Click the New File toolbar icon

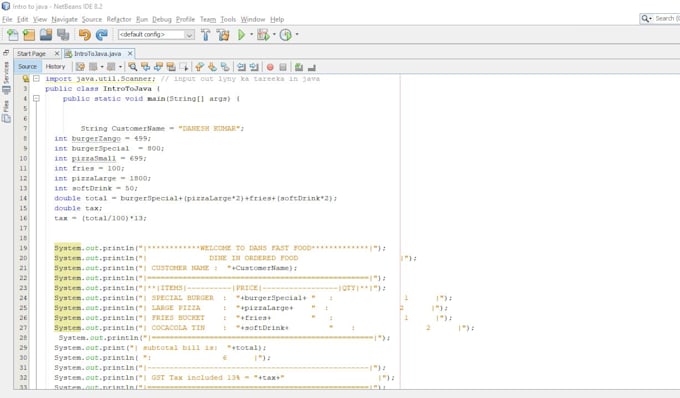(13, 35)
